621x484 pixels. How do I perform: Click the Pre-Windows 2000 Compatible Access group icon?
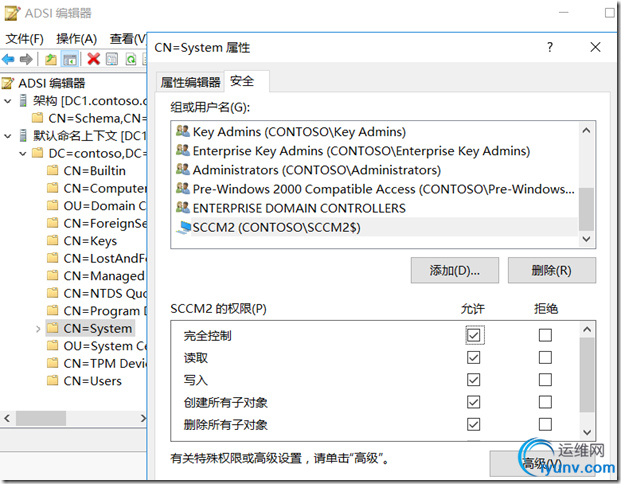pyautogui.click(x=183, y=188)
